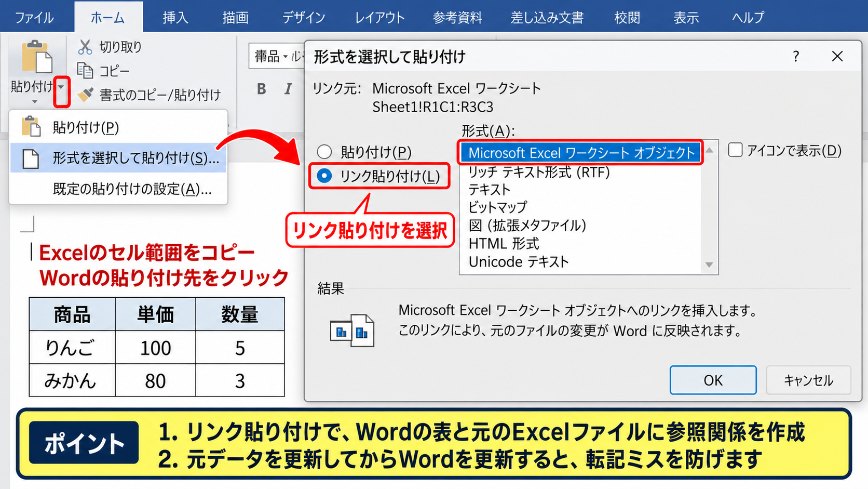Switch to the レイアウト tab
The image size is (868, 489).
(380, 17)
